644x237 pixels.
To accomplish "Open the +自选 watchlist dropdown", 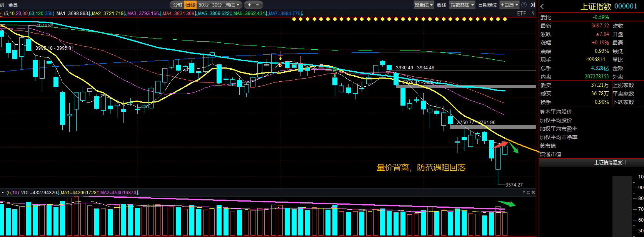I will click(x=509, y=5).
